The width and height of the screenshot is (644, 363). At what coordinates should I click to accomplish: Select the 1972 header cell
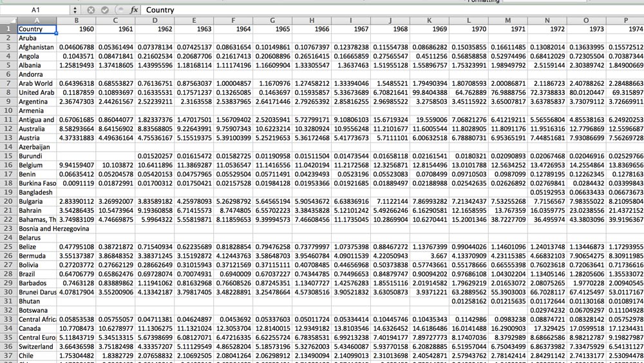point(547,29)
